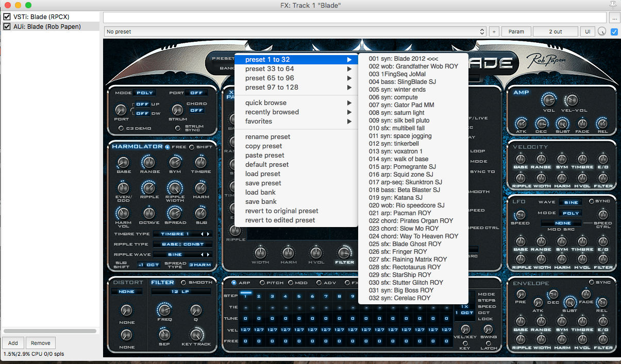The width and height of the screenshot is (621, 364).
Task: Click the Harmolator SYM knob
Action: click(175, 163)
